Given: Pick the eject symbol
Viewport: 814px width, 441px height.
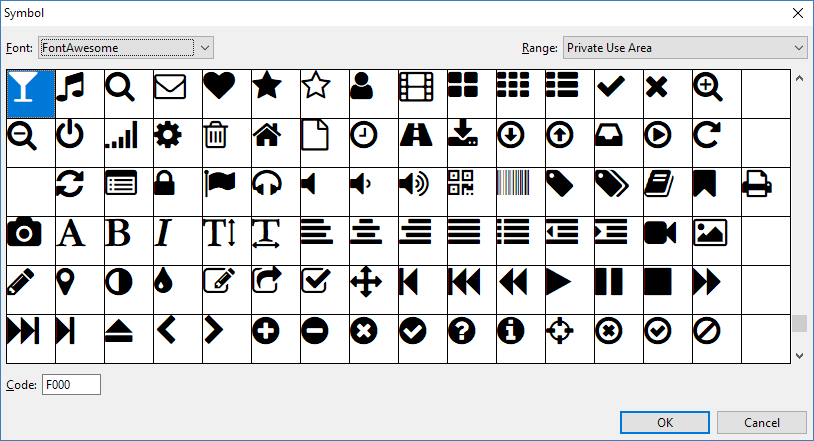Looking at the screenshot, I should point(129,339).
